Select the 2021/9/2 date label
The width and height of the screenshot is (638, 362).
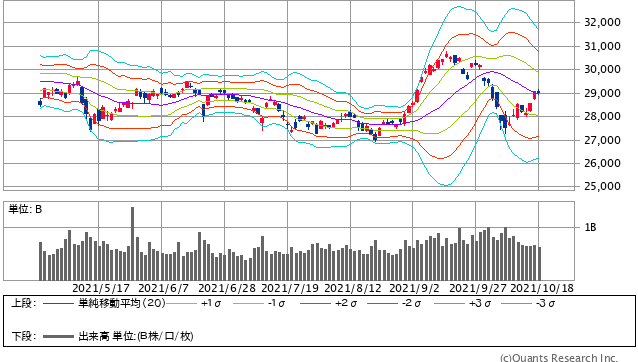(415, 288)
